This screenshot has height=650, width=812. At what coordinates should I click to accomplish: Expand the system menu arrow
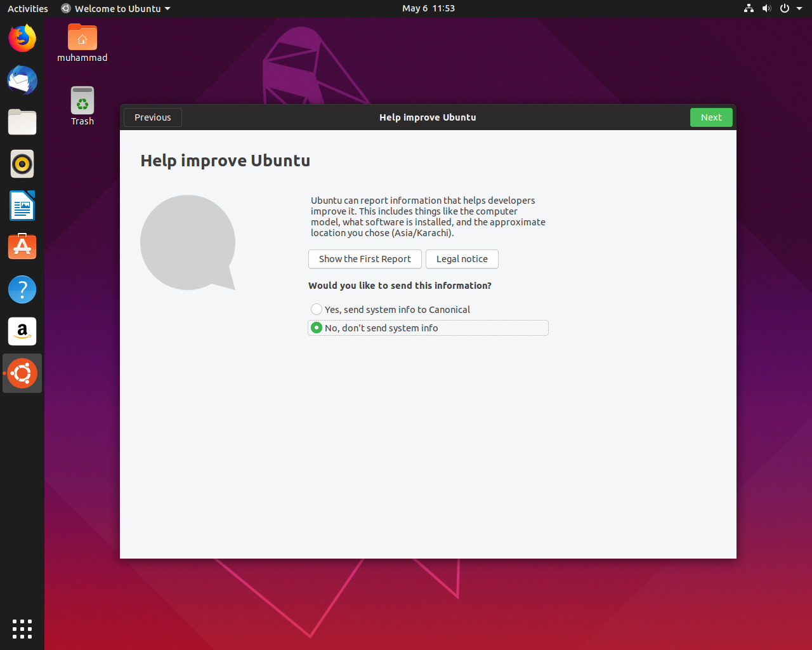pyautogui.click(x=799, y=8)
